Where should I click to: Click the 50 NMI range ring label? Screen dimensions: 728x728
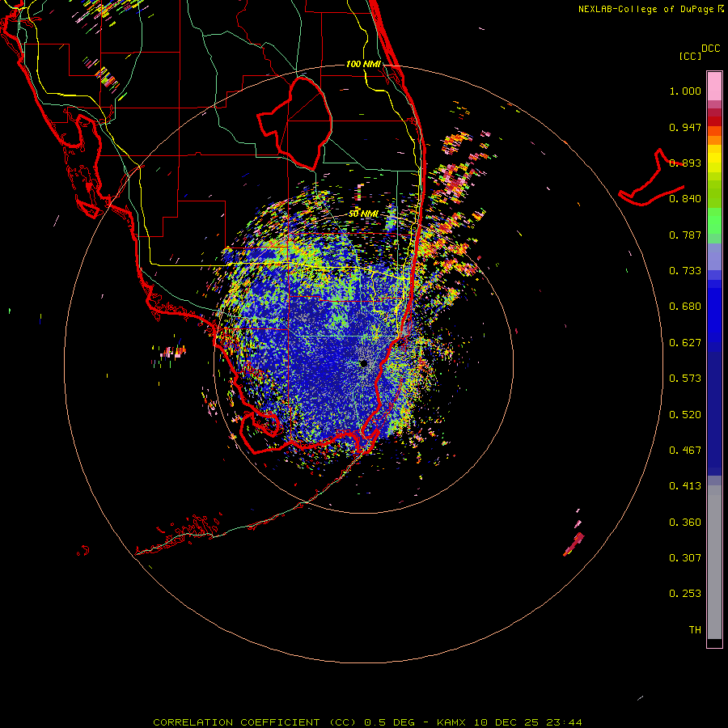[x=363, y=214]
